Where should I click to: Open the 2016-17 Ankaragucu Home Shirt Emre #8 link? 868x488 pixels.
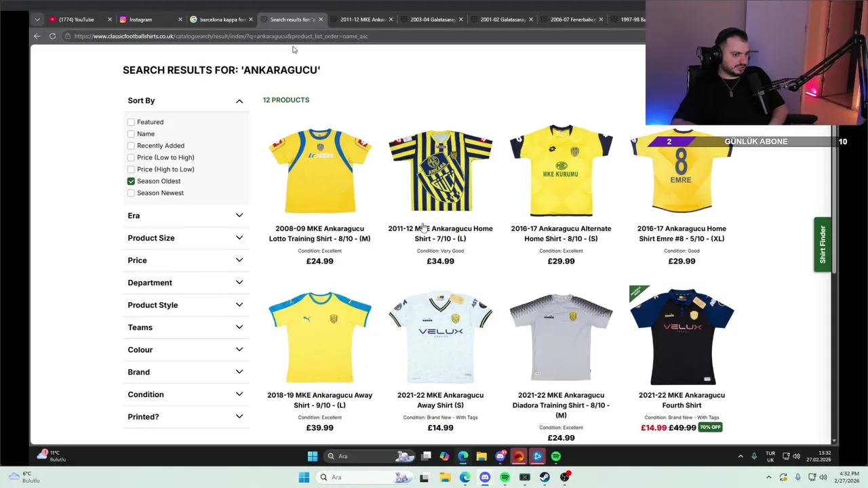coord(682,234)
